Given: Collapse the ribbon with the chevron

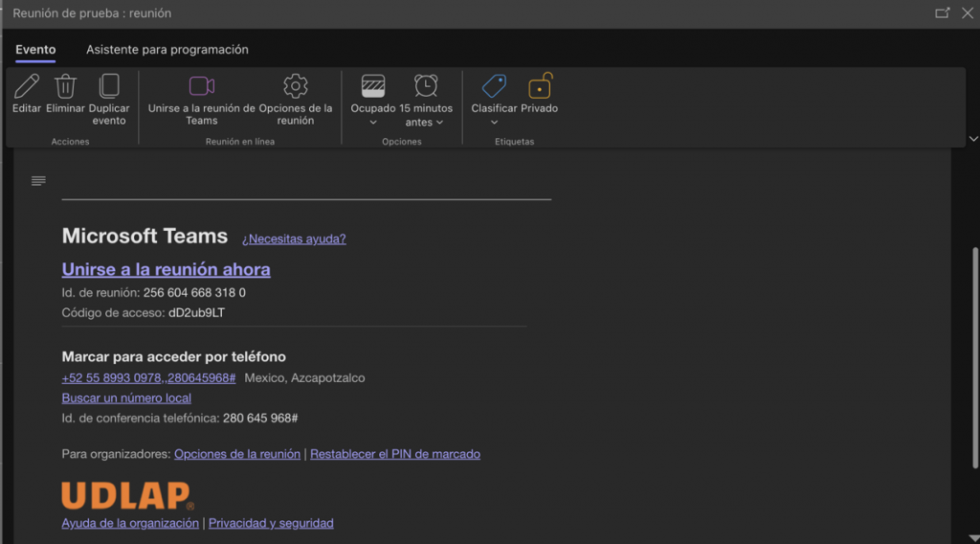Looking at the screenshot, I should coord(973,139).
